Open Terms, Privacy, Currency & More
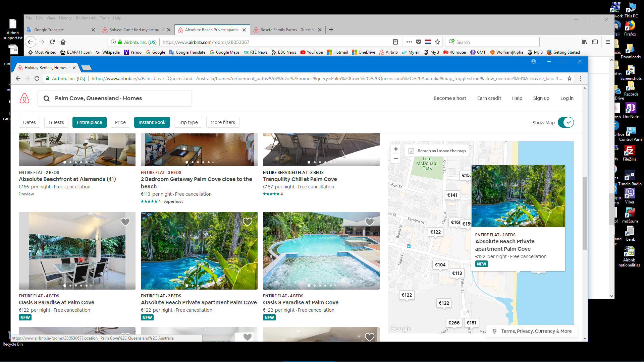This screenshot has width=644, height=362. tap(536, 331)
